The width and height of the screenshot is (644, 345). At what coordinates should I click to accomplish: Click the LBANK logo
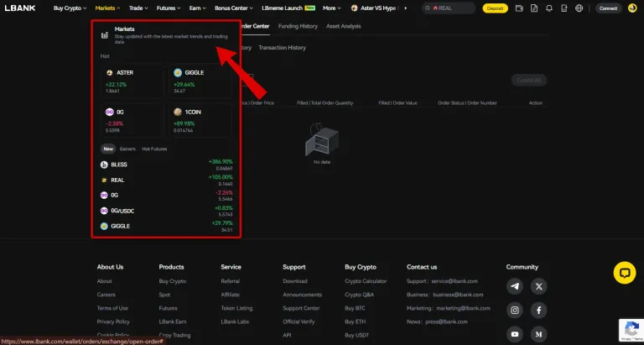20,8
